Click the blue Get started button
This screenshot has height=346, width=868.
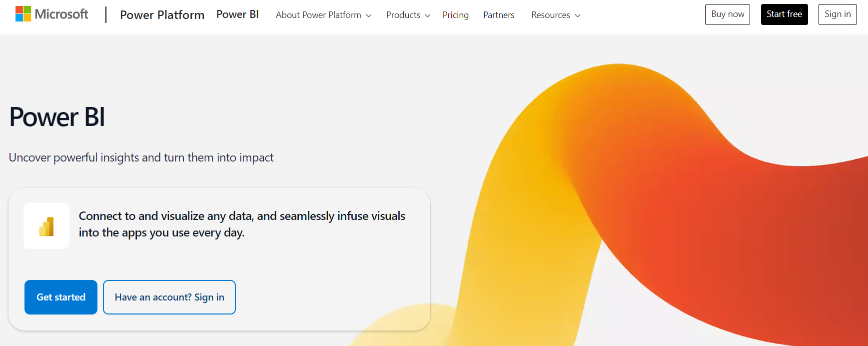tap(61, 297)
